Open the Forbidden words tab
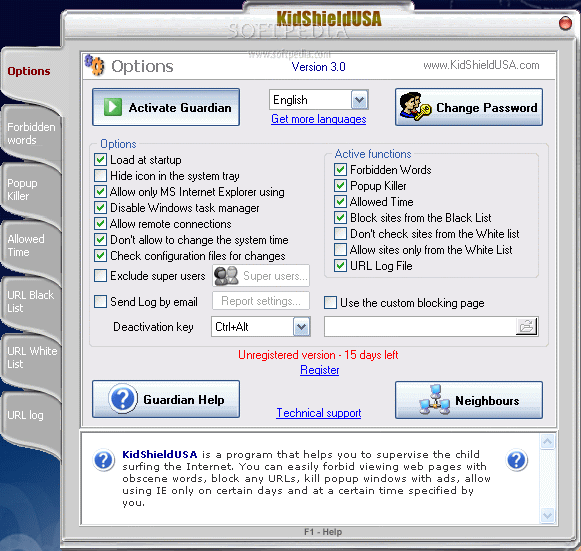 pyautogui.click(x=31, y=133)
